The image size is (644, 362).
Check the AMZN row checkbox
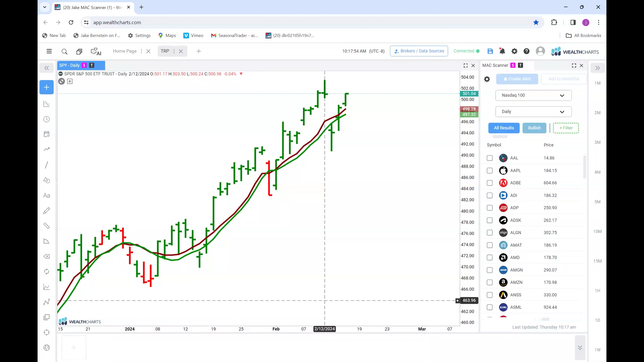(x=490, y=283)
